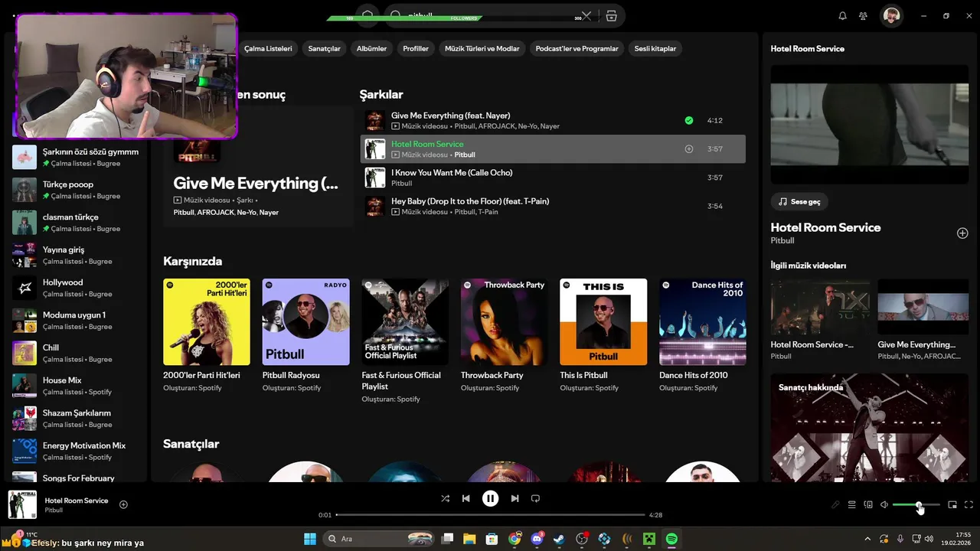
Task: Seek within the song progress bar
Action: 490,515
